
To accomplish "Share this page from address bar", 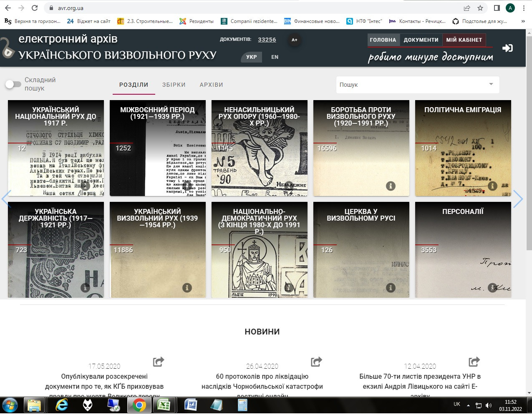I will [467, 8].
